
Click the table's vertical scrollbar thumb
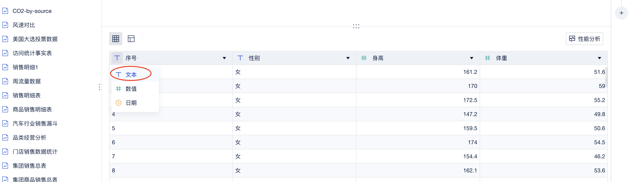pos(606,77)
